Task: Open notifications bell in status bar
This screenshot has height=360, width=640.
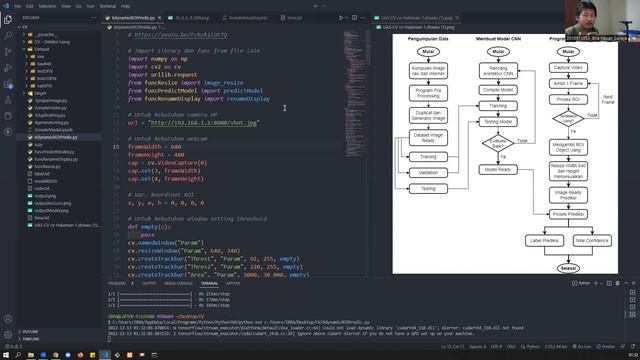Action: (x=633, y=347)
